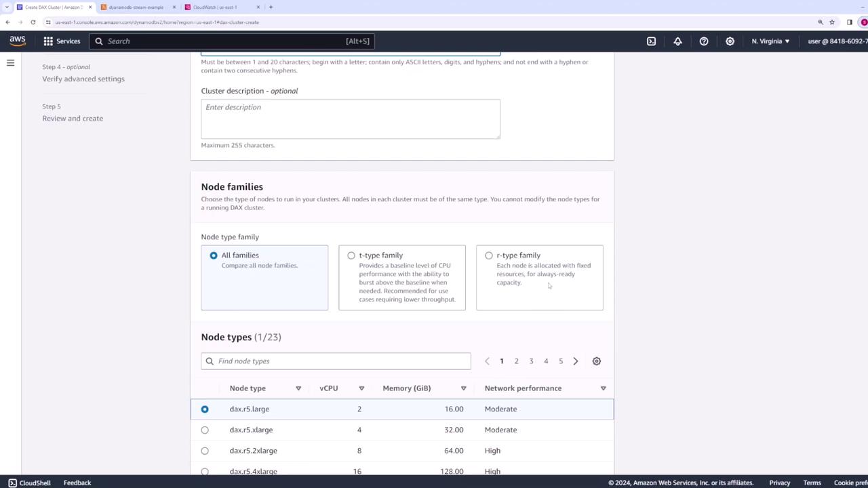This screenshot has height=488, width=868.
Task: Reload the current page
Action: point(33,22)
